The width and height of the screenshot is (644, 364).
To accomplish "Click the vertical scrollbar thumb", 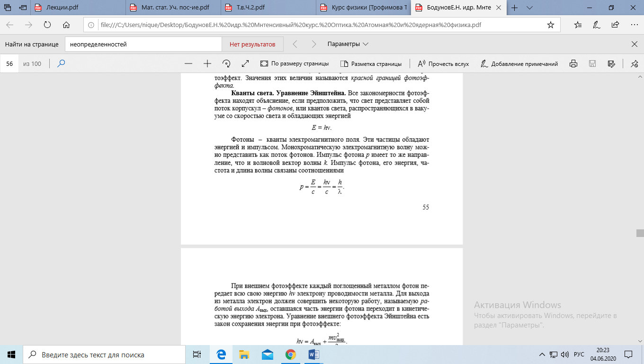I will coord(640,233).
